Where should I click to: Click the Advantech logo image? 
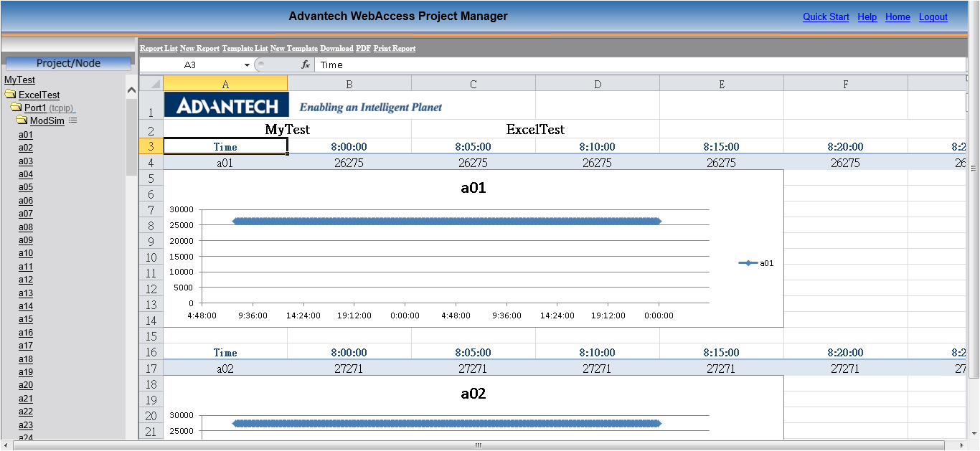(226, 105)
